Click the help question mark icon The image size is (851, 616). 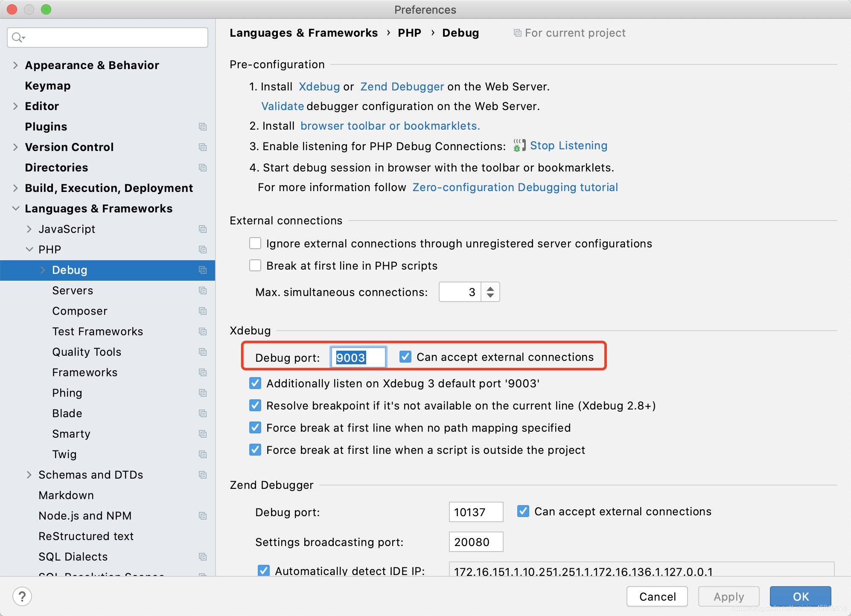pyautogui.click(x=22, y=596)
